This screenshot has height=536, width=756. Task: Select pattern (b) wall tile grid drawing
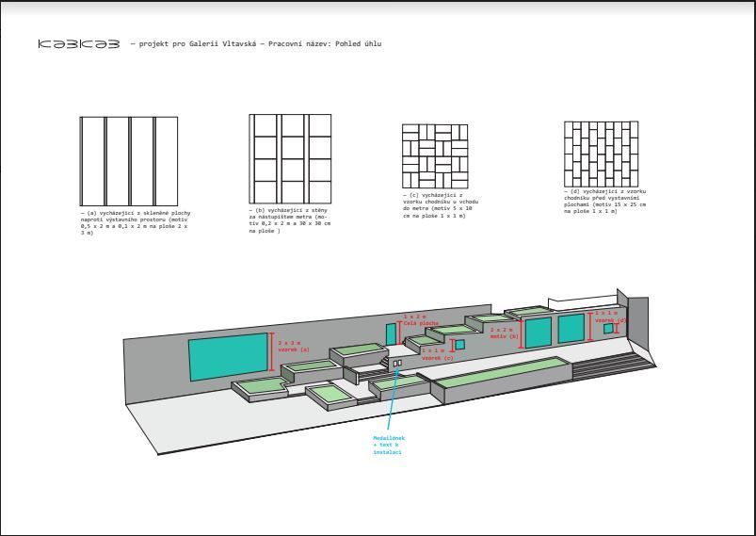(x=290, y=159)
